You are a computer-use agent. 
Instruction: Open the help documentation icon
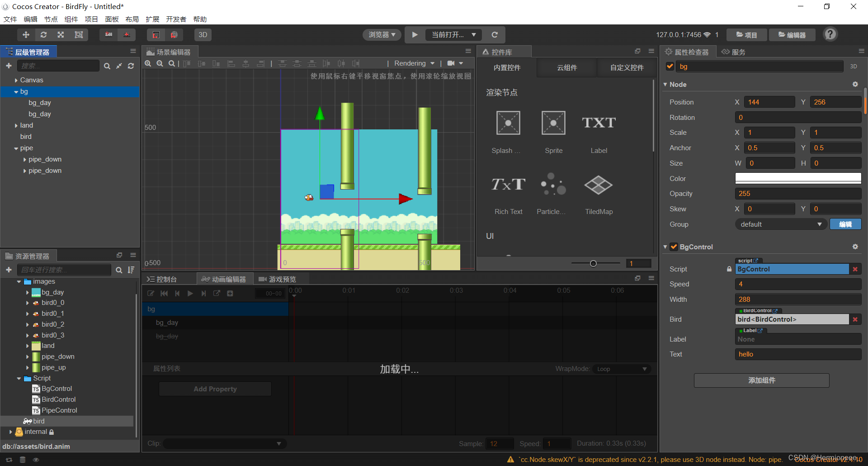[830, 34]
